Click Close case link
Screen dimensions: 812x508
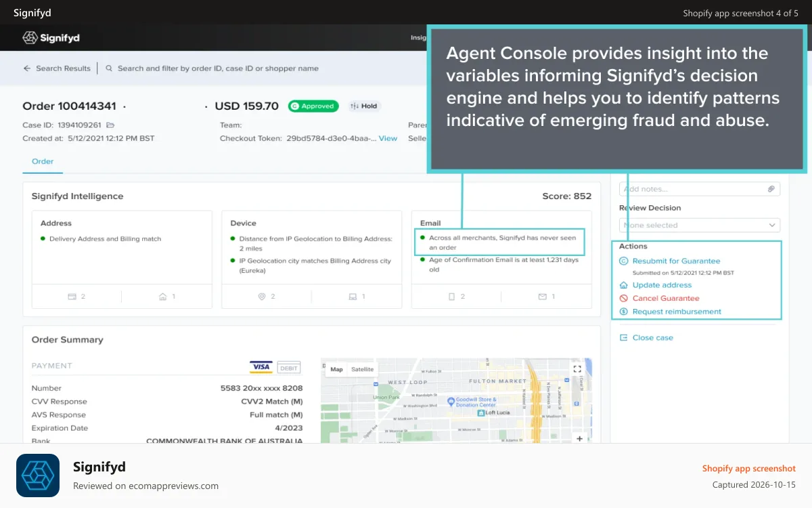[x=652, y=337]
